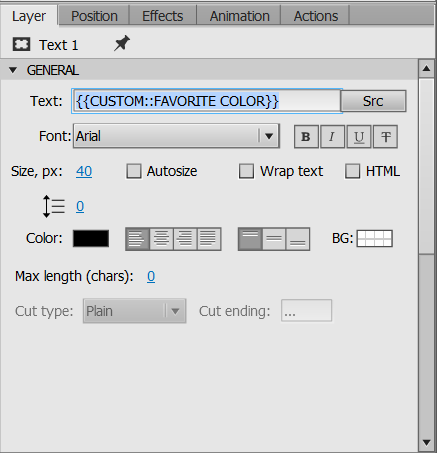Screen dimensions: 437x453
Task: Align text horizontally to center
Action: [162, 239]
